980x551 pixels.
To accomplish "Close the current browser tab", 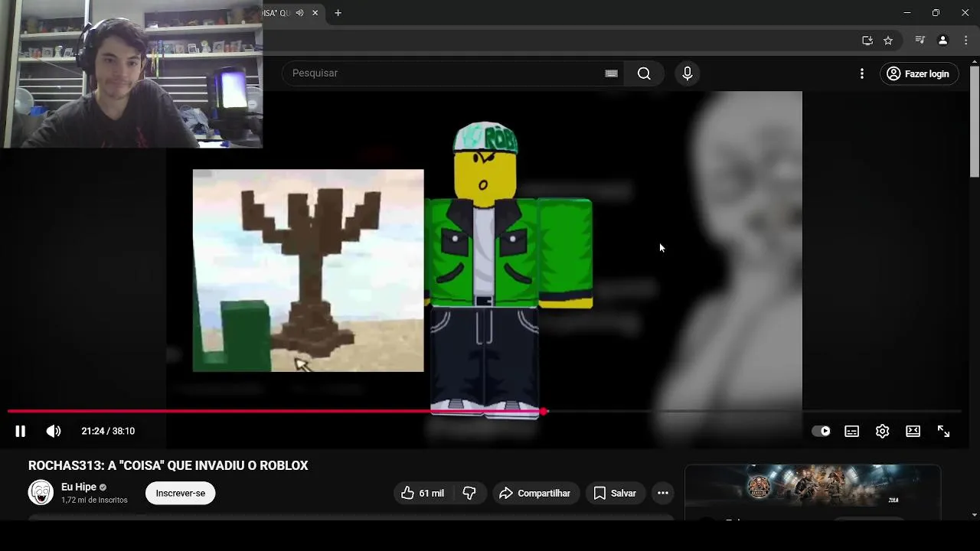I will [315, 13].
